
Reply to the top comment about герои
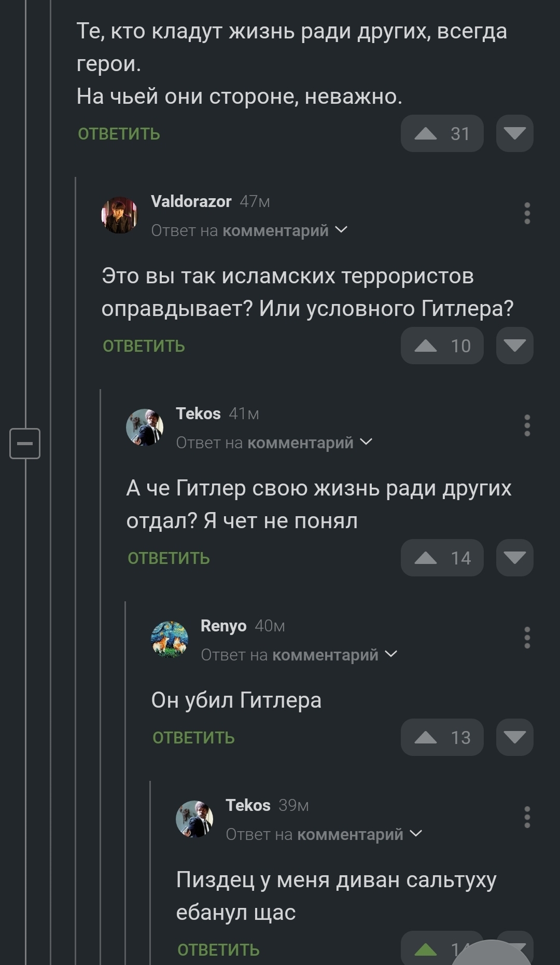119,134
